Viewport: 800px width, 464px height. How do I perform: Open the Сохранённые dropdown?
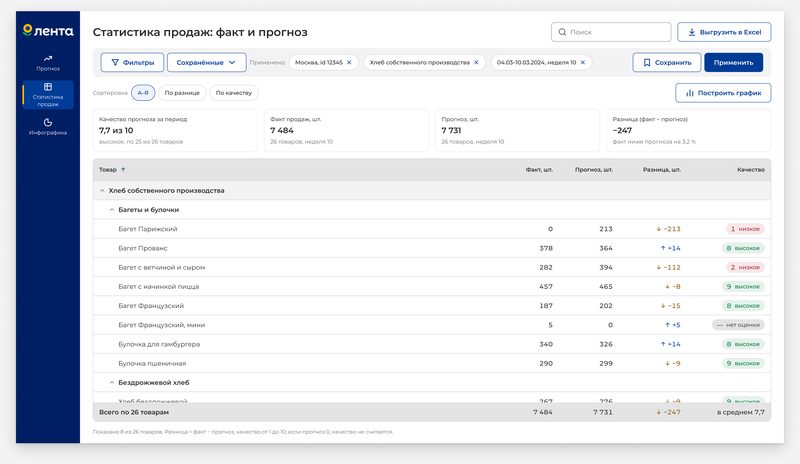point(207,62)
